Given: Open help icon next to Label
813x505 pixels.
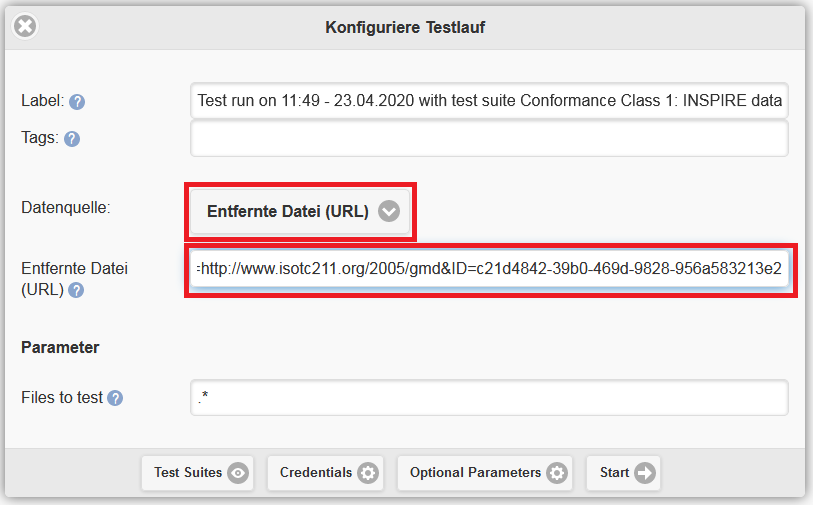Looking at the screenshot, I should pyautogui.click(x=77, y=102).
